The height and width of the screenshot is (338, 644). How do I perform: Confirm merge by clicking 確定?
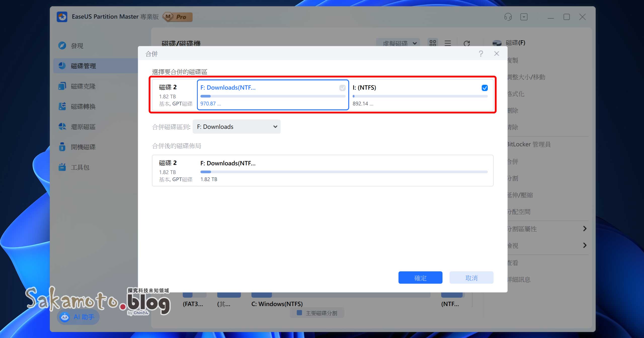pos(420,277)
